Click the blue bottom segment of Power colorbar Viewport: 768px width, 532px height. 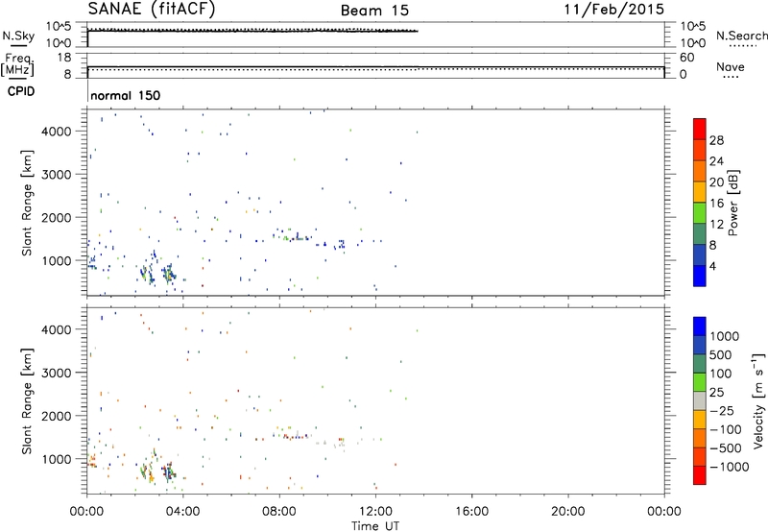point(700,276)
